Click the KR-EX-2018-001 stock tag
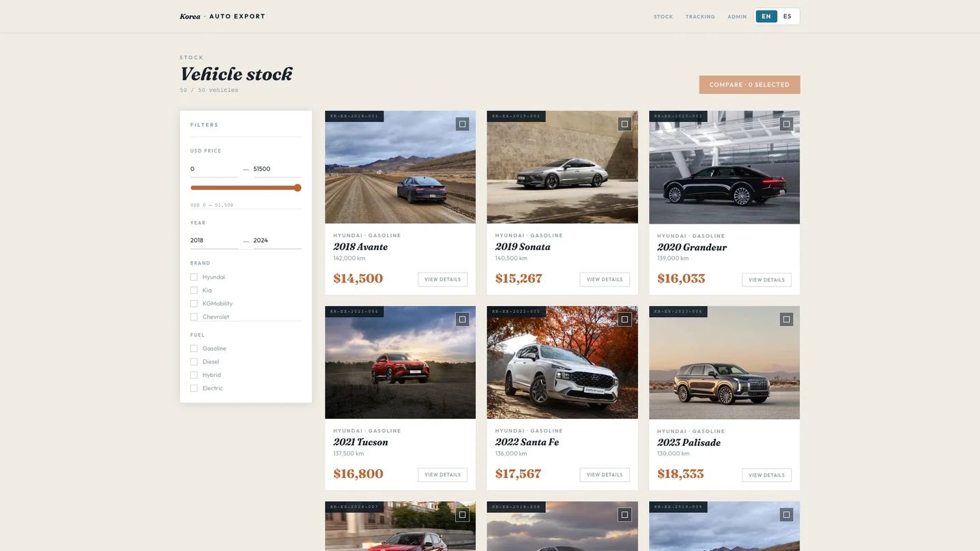The image size is (980, 551). click(354, 117)
